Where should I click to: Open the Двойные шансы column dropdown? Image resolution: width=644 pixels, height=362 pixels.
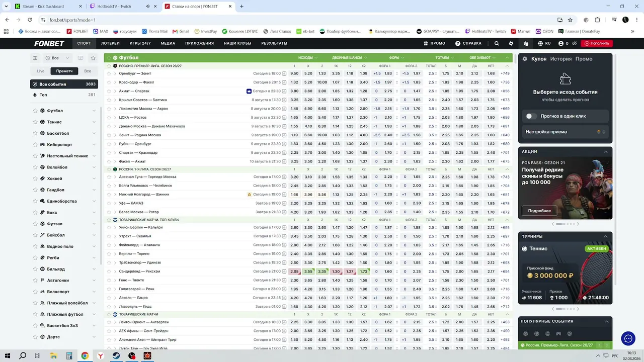click(x=350, y=58)
